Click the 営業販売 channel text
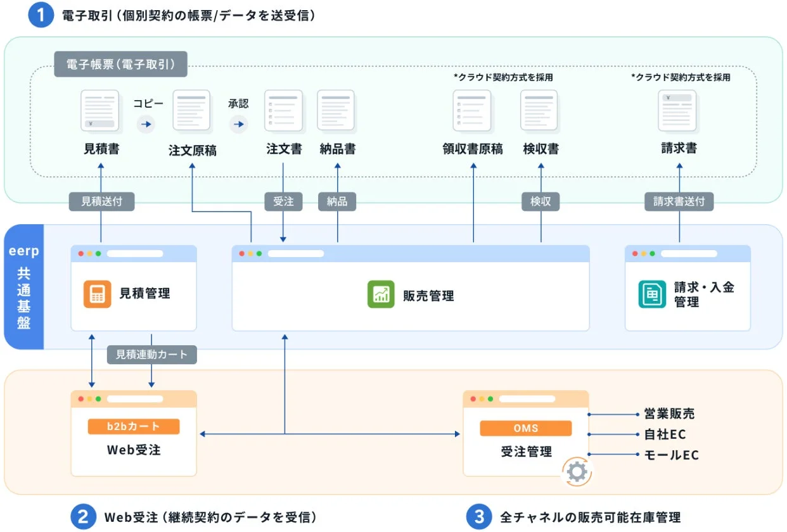 click(x=669, y=414)
